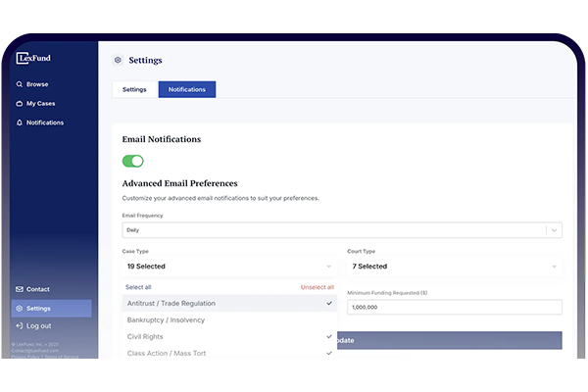Open the Email Frequency dropdown
Screen dimensions: 588x392
(x=342, y=230)
